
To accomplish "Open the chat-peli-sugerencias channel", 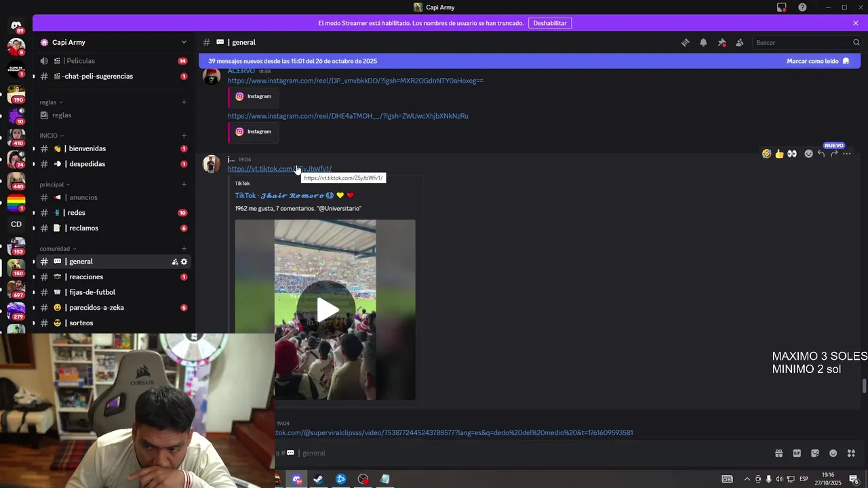I will [x=113, y=77].
